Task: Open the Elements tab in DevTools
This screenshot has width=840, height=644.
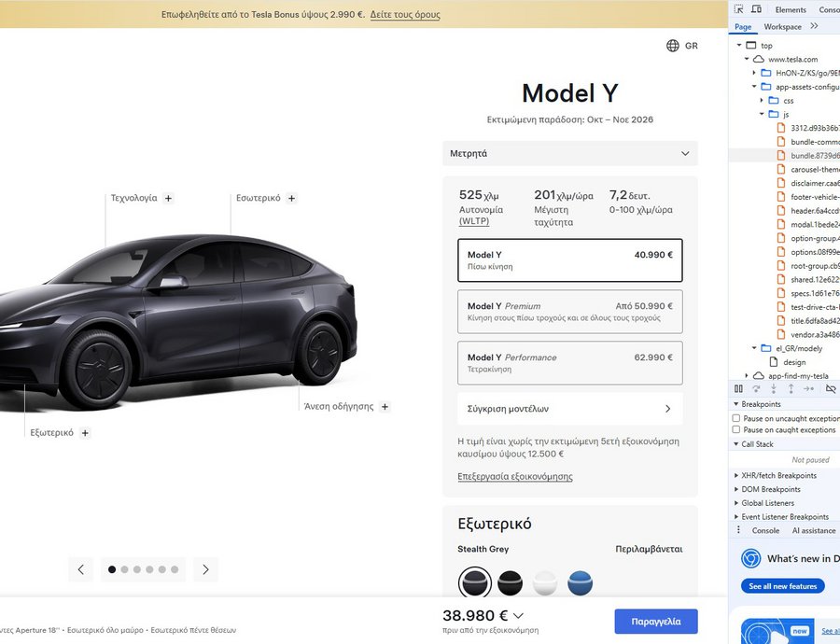Action: (791, 9)
